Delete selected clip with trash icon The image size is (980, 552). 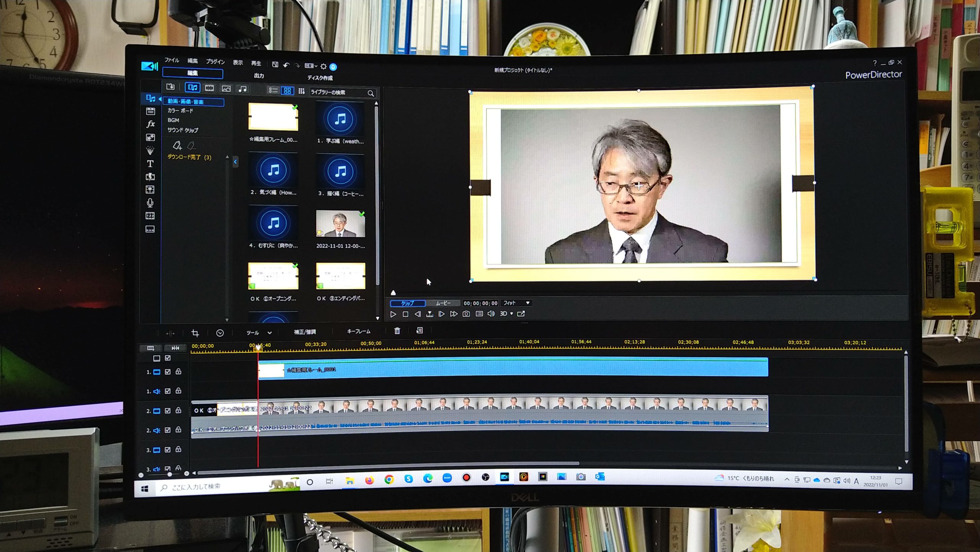(397, 331)
